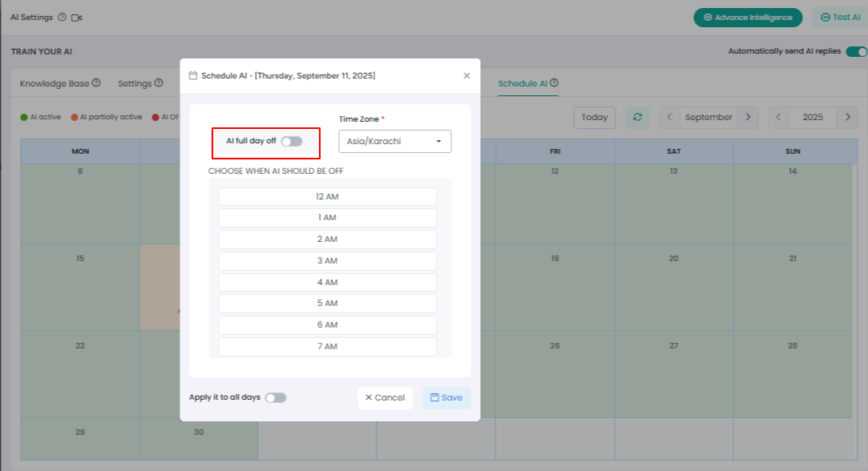Screen dimensions: 868x471
Task: Click the calendar icon in dialog title
Action: (192, 76)
